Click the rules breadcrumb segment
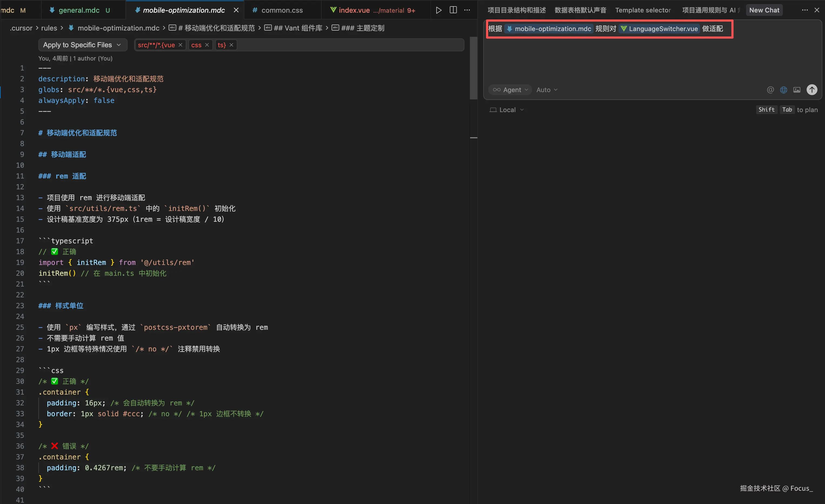Image resolution: width=825 pixels, height=504 pixels. point(49,28)
